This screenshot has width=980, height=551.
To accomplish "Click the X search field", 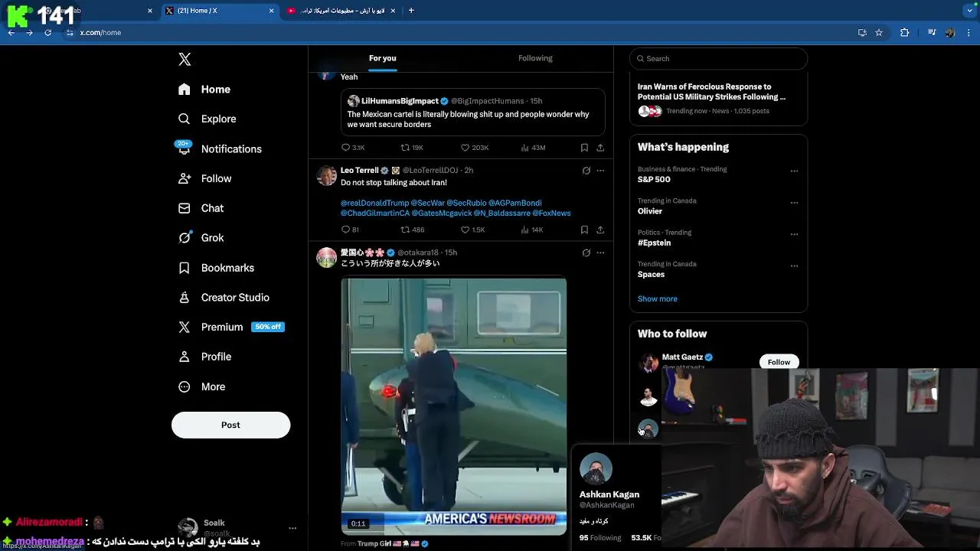I will point(718,58).
